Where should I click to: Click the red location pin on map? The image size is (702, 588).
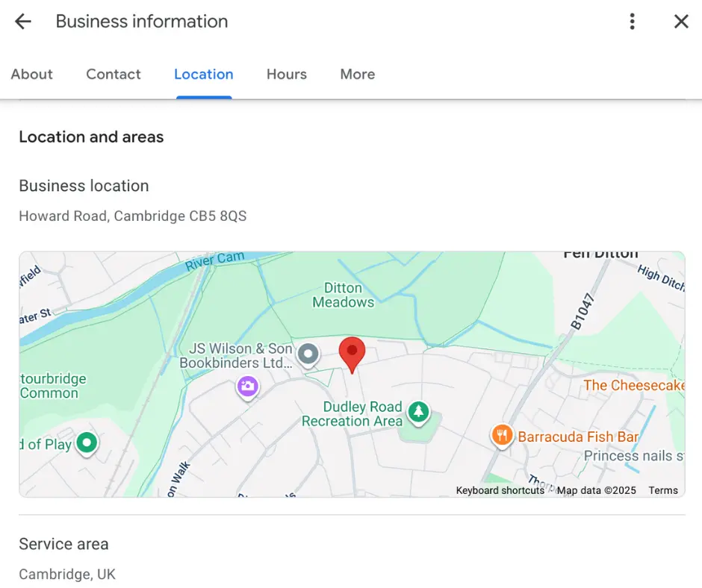pos(352,352)
